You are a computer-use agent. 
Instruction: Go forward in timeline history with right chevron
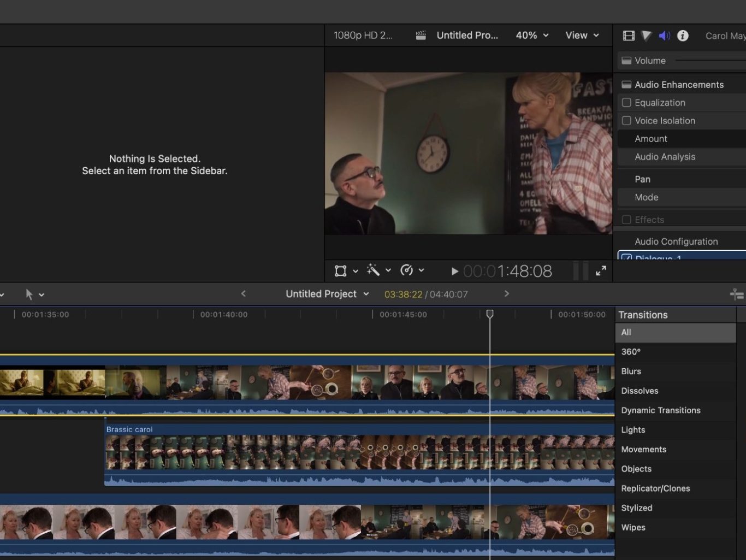506,294
